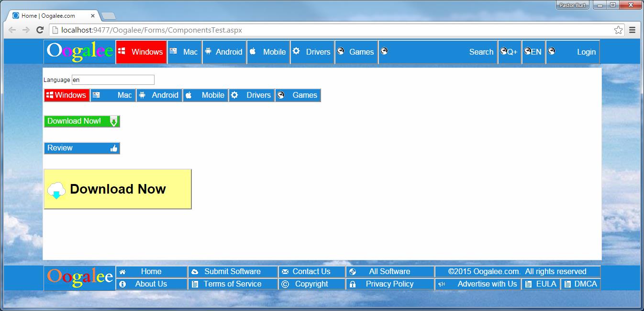This screenshot has height=311, width=644.
Task: Open the Copyright footer link
Action: (x=311, y=284)
